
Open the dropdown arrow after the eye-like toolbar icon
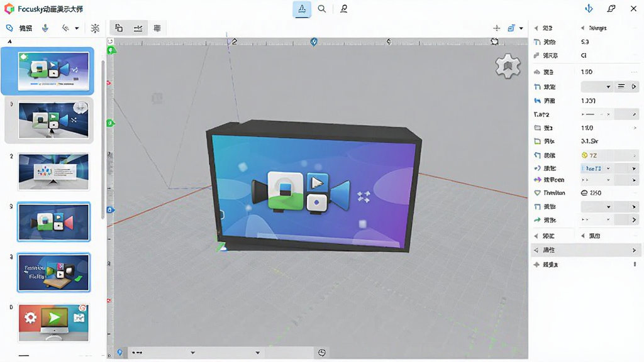coord(77,28)
